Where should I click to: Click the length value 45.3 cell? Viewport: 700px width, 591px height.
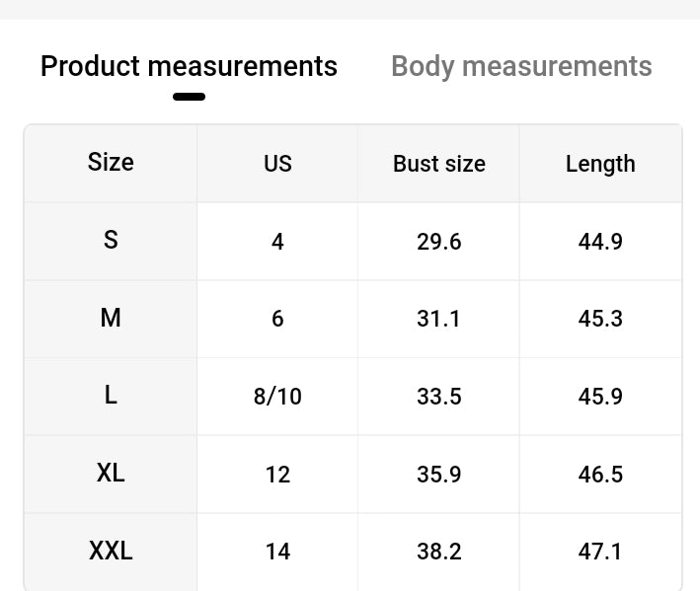600,319
